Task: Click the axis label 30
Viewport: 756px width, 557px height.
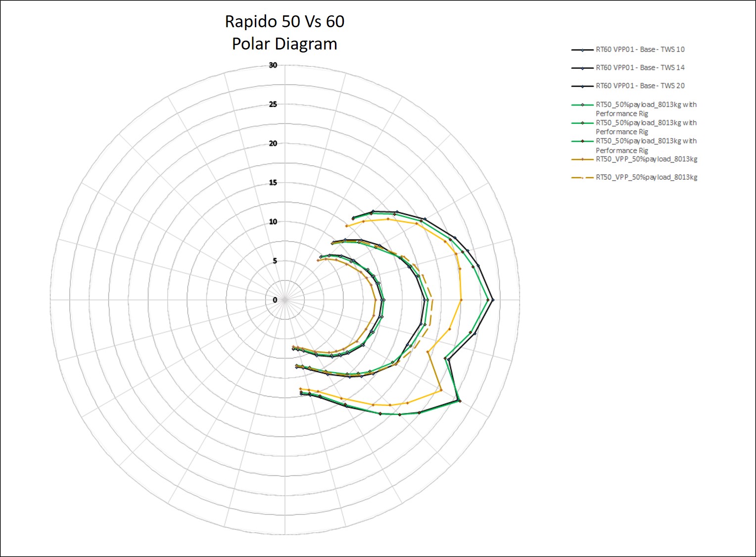Action: [273, 65]
